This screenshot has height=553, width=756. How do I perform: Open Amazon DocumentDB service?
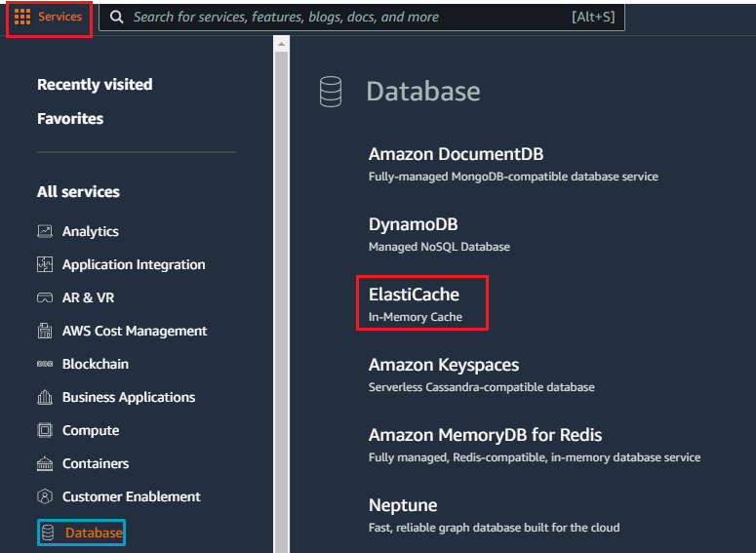pos(457,154)
